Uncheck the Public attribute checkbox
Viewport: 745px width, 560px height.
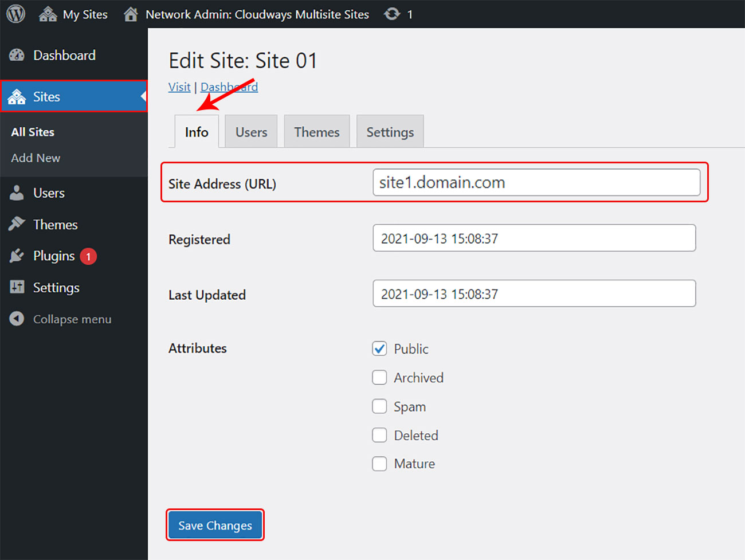pos(379,348)
